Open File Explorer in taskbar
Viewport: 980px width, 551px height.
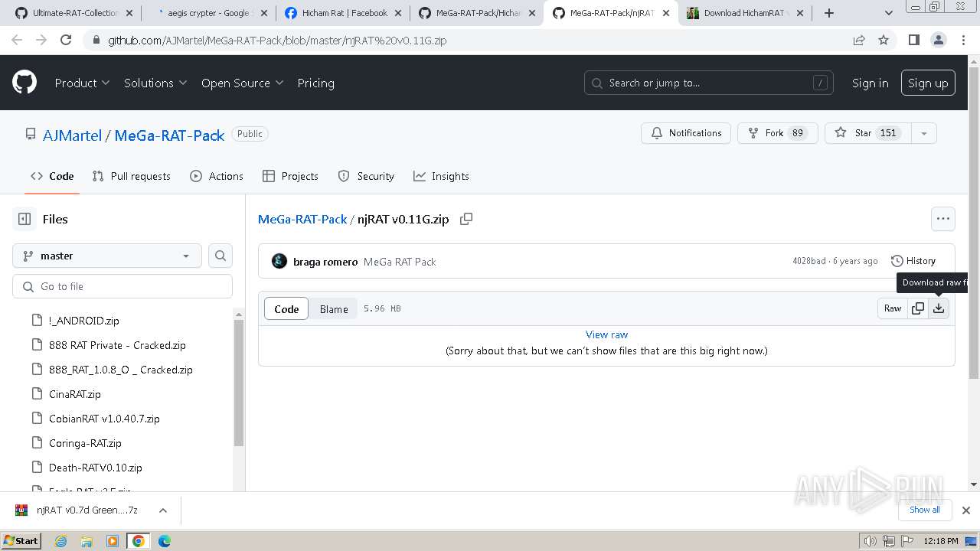pos(87,541)
